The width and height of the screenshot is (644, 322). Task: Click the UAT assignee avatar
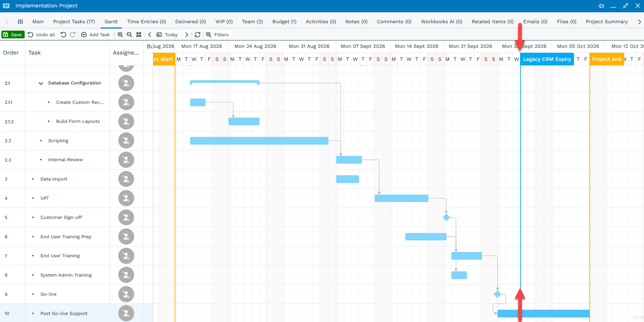(x=126, y=198)
